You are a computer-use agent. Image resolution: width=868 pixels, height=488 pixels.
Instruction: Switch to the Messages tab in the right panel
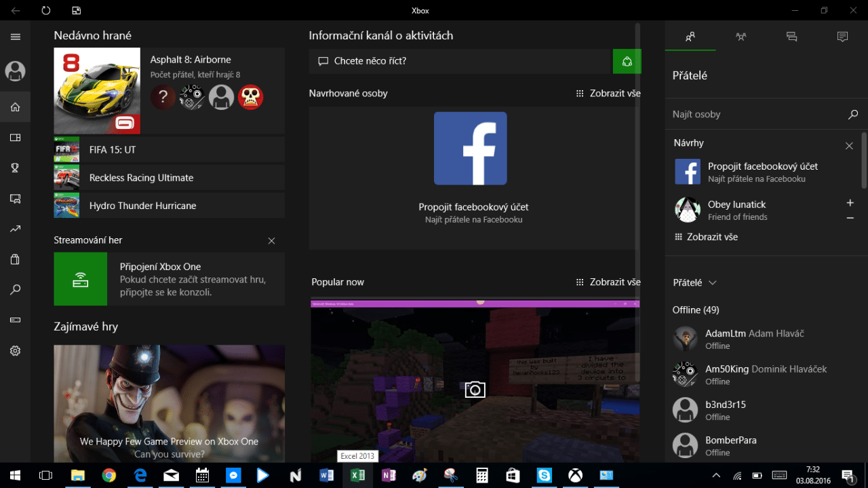click(791, 37)
